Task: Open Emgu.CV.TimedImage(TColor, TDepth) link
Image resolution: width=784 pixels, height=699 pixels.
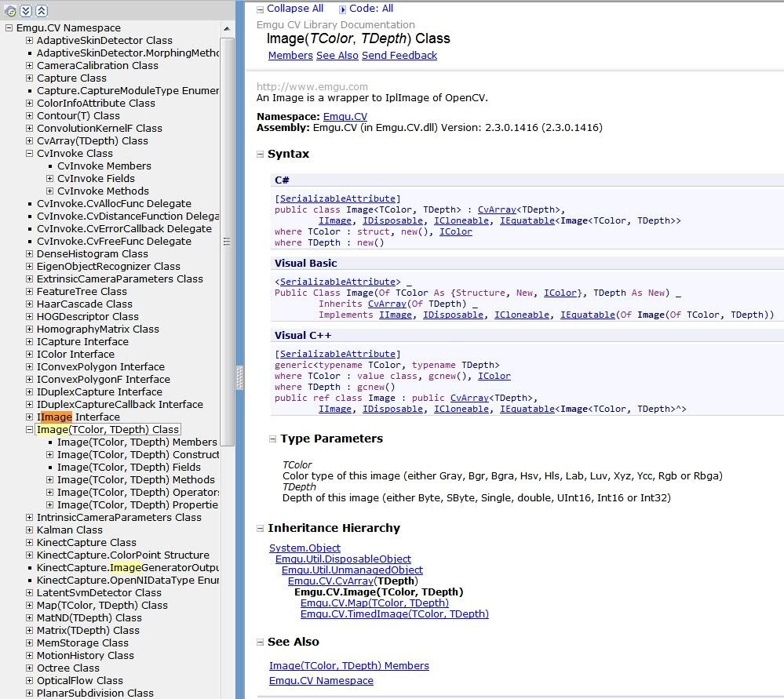Action: pyautogui.click(x=395, y=614)
